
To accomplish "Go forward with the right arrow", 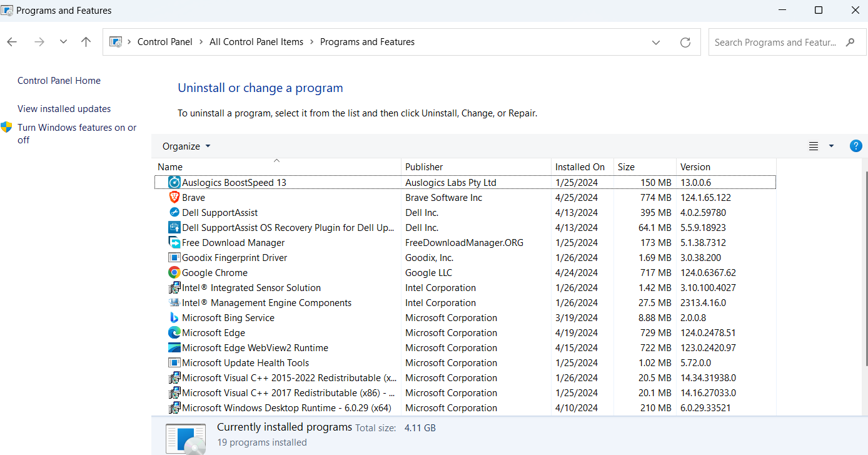I will pyautogui.click(x=39, y=42).
